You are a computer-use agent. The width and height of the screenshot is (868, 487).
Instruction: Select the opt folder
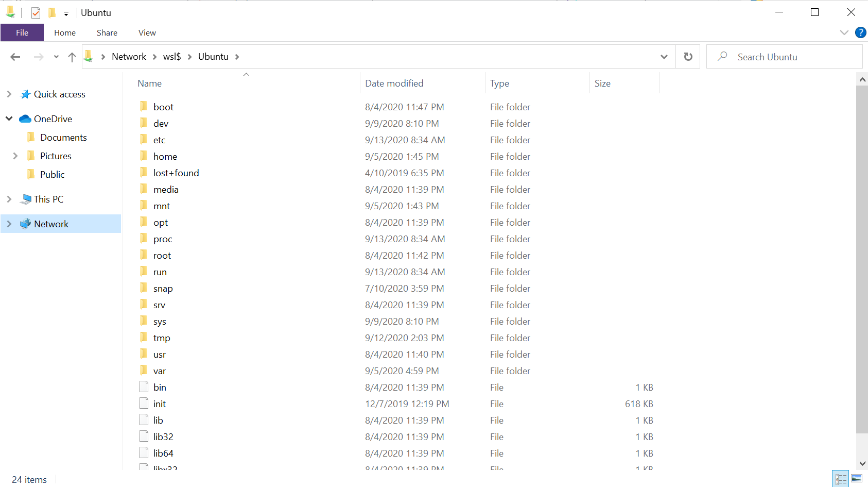(161, 223)
